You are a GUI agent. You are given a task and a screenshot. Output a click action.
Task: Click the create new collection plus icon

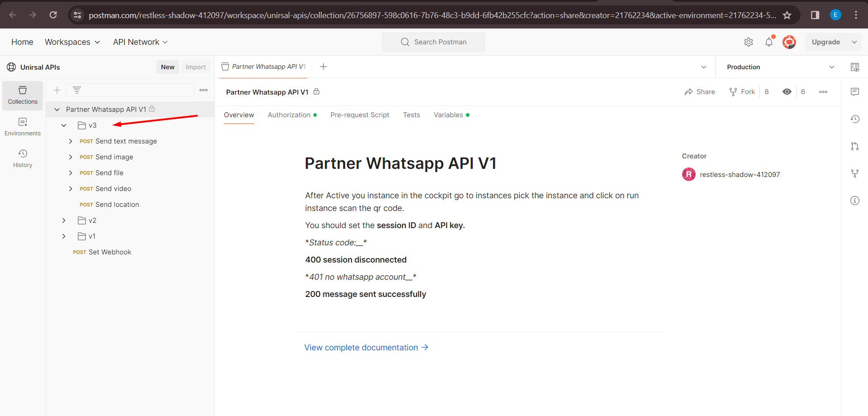[57, 90]
